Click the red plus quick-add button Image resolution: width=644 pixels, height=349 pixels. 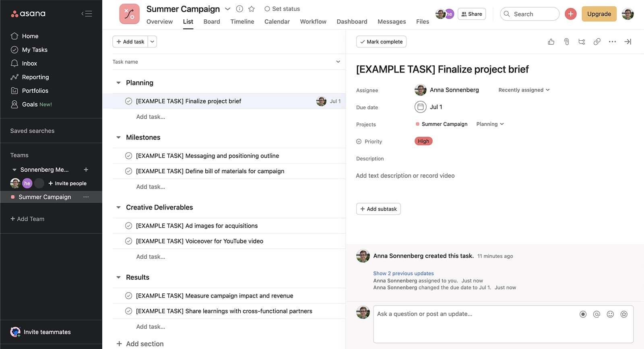[x=570, y=14]
